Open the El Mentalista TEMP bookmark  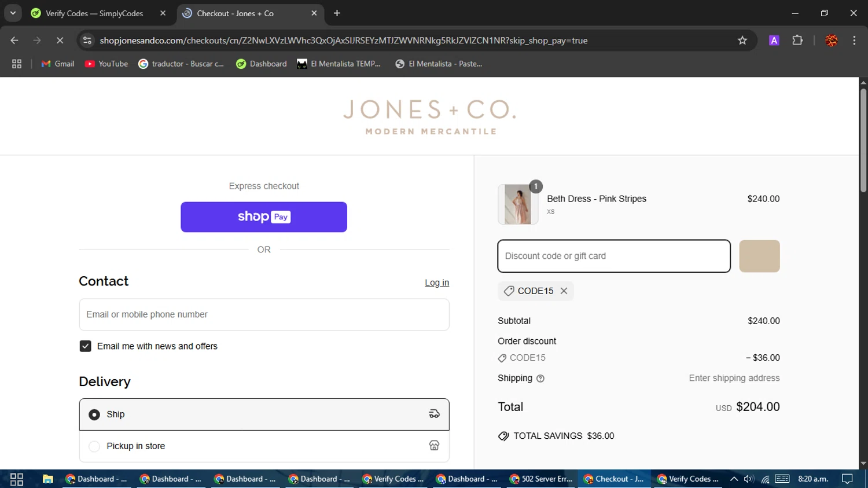339,64
